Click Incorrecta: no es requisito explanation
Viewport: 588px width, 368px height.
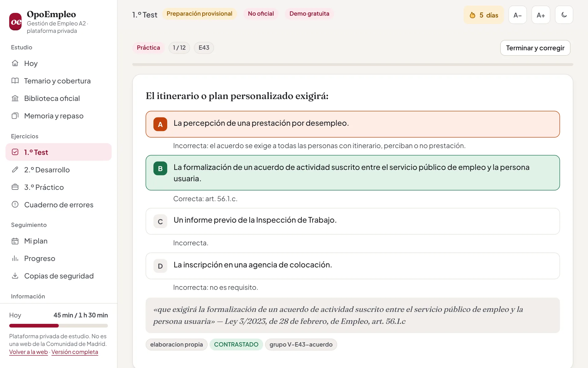pos(216,287)
